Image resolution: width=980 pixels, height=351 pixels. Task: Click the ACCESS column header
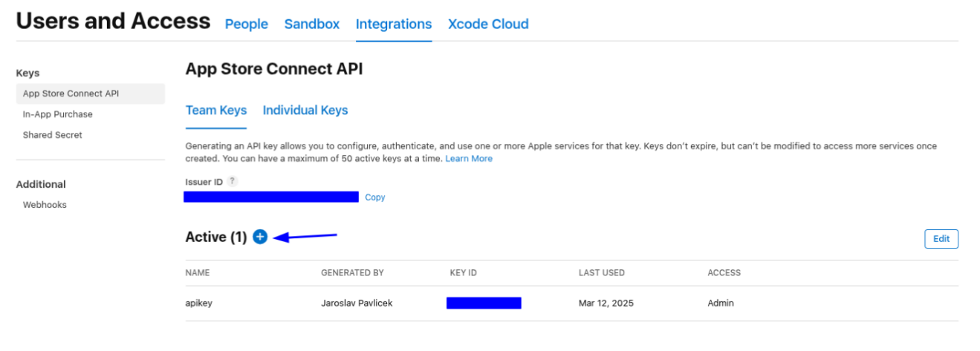tap(724, 273)
